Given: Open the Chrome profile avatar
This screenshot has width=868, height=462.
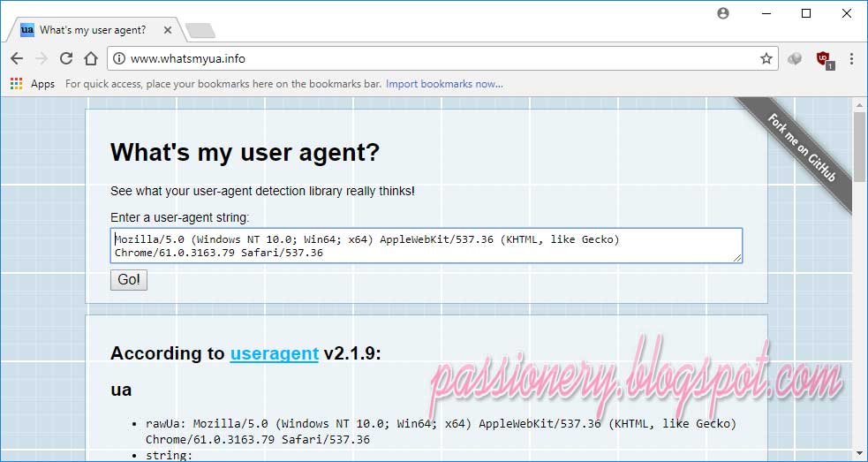Looking at the screenshot, I should coord(723,13).
